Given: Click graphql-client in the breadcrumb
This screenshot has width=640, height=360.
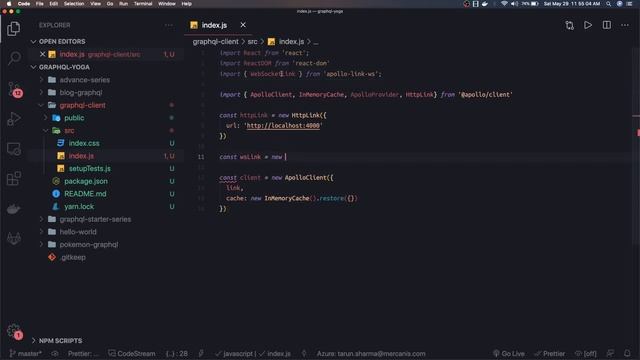Looking at the screenshot, I should 216,42.
